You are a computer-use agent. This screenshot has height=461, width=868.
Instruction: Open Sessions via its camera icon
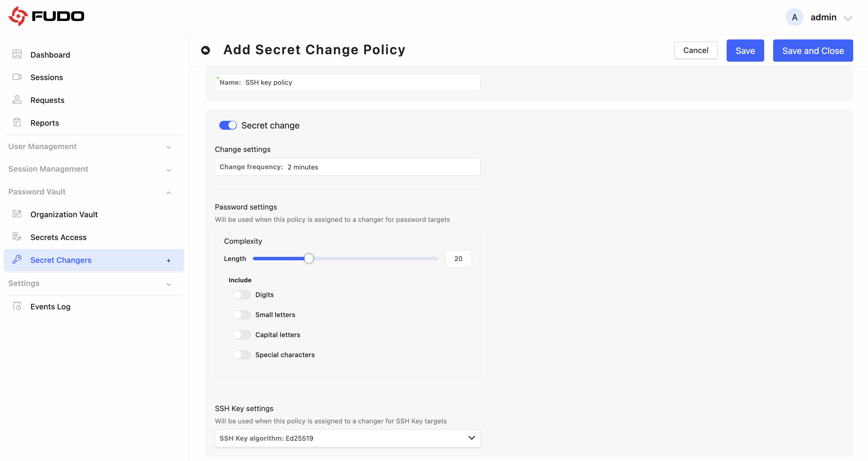[x=17, y=77]
